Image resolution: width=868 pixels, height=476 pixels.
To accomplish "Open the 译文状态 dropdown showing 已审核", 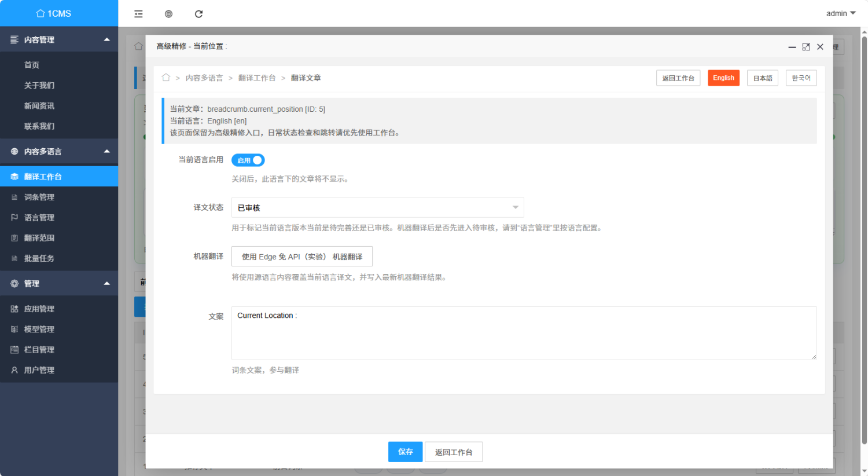I will coord(378,207).
